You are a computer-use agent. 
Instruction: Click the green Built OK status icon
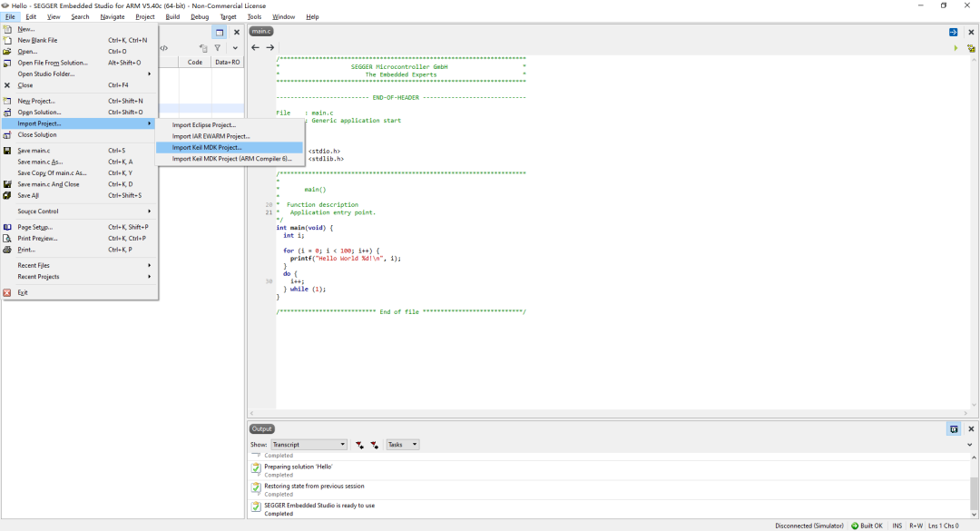[855, 526]
